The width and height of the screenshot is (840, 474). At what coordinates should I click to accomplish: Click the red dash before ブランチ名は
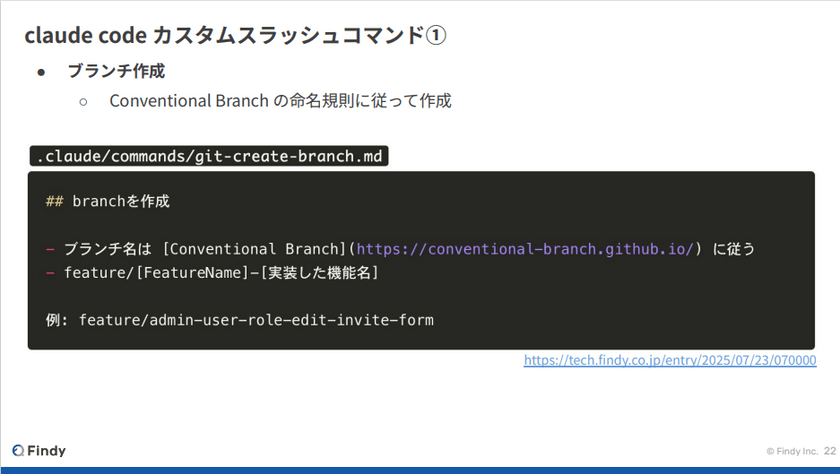50,249
